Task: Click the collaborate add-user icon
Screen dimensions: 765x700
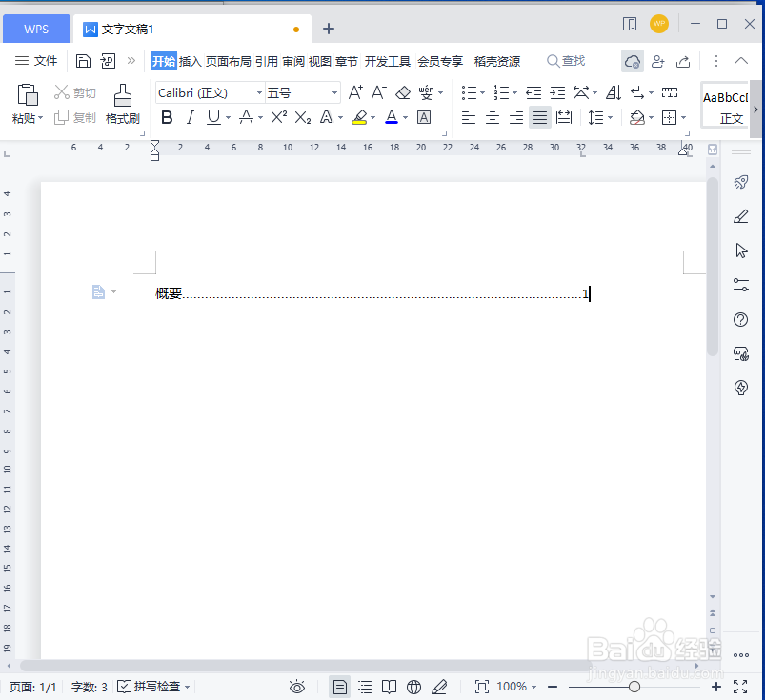Action: 658,62
